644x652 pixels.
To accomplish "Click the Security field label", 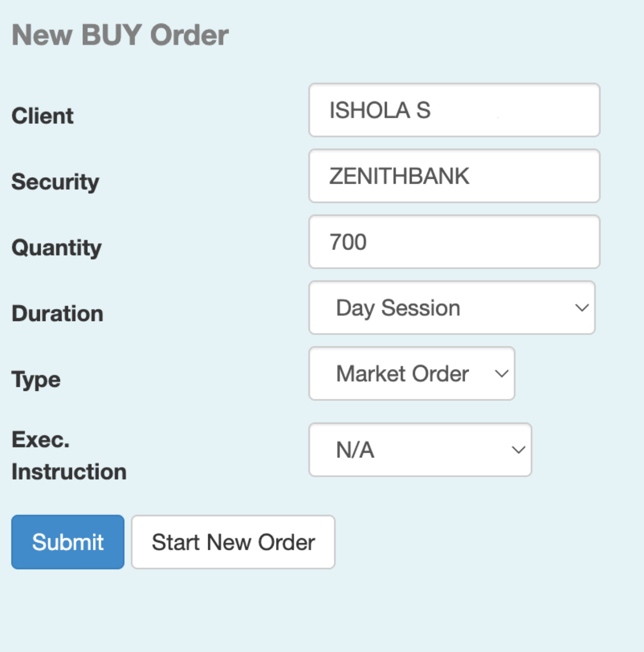I will 55,182.
